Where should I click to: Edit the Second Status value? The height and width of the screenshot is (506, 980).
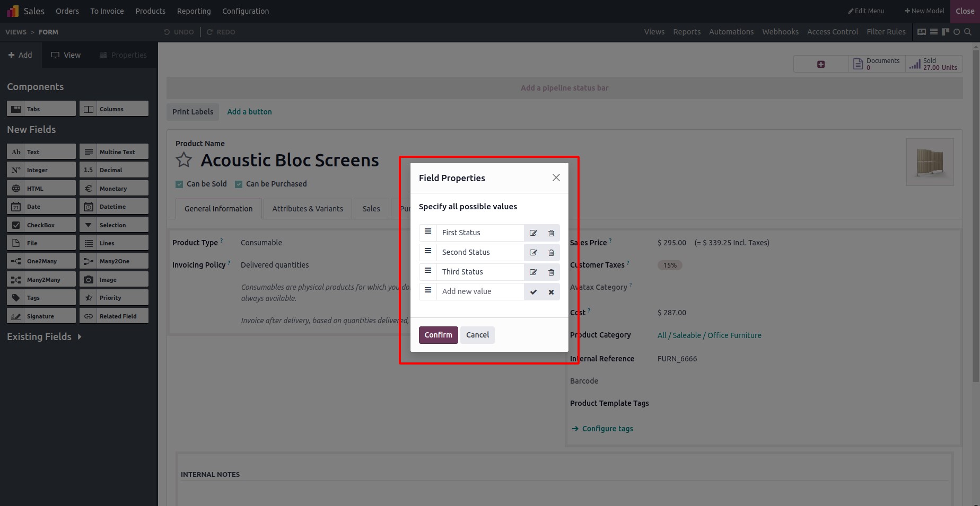pyautogui.click(x=533, y=253)
